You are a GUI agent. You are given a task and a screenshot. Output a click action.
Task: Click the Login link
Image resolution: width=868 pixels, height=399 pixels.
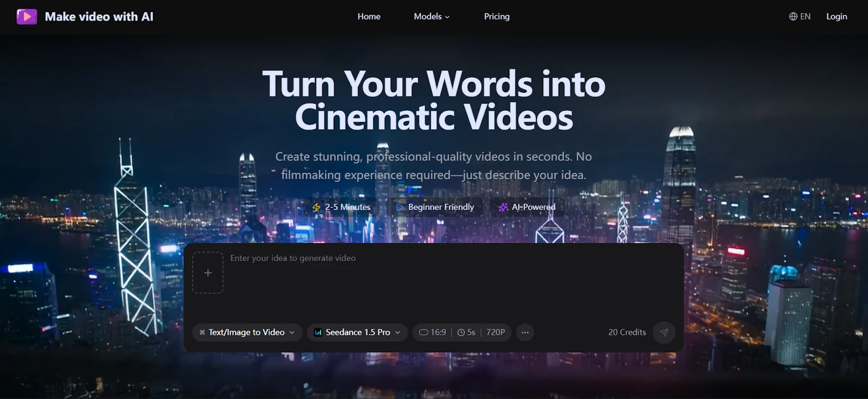(837, 16)
